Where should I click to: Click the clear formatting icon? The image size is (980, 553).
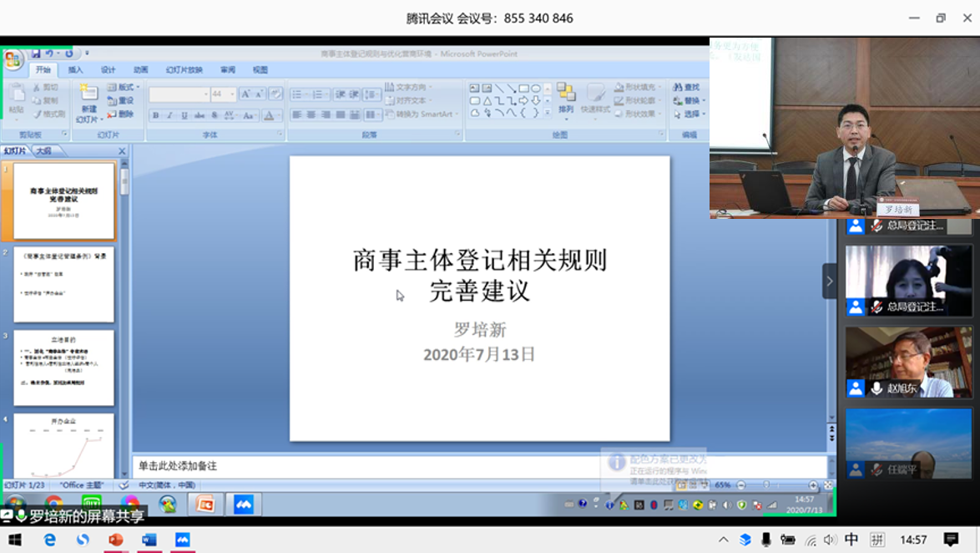point(275,94)
